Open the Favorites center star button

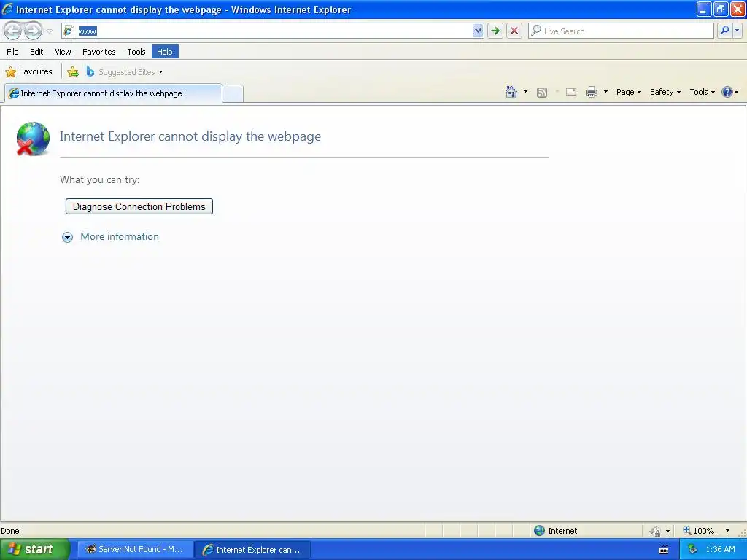tap(28, 71)
